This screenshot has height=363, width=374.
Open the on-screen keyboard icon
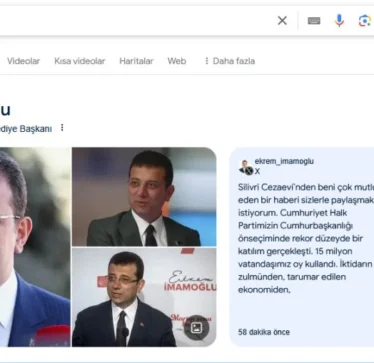coord(314,21)
